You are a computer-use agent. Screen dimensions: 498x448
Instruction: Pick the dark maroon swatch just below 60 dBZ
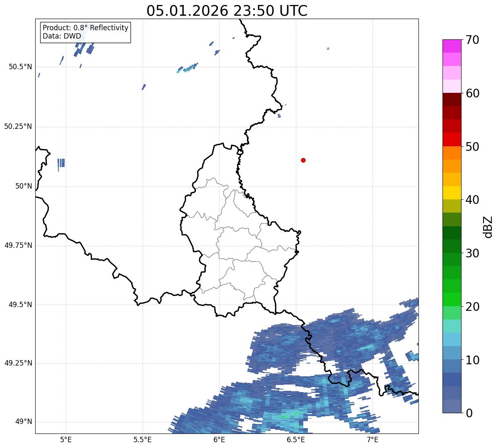click(x=452, y=99)
